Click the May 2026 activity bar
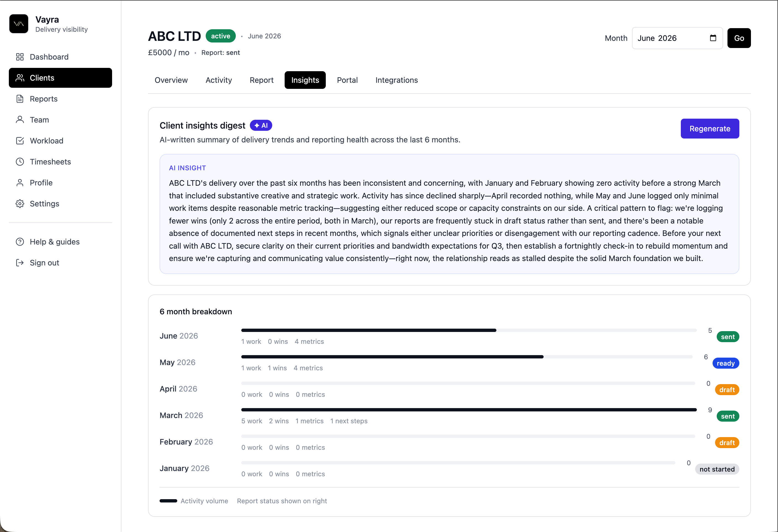Image resolution: width=778 pixels, height=532 pixels. [x=467, y=357]
